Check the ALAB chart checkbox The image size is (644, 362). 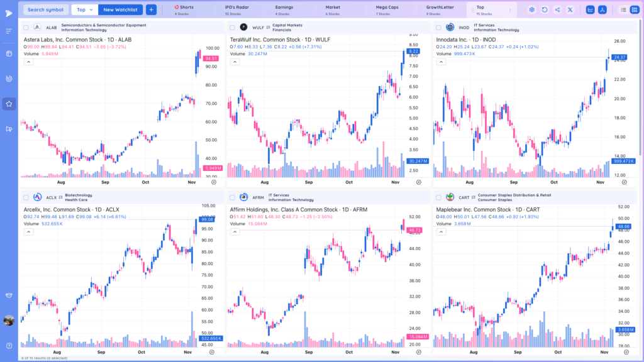[x=26, y=28]
